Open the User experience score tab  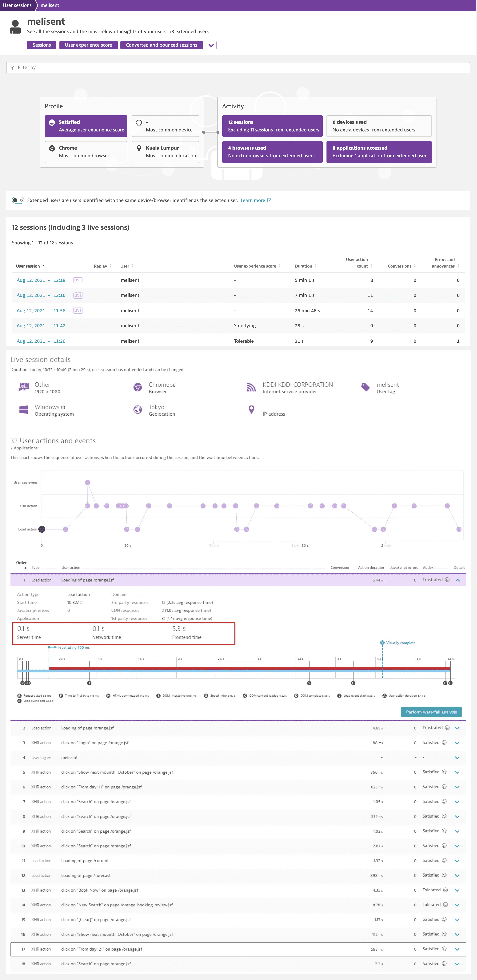(x=88, y=45)
